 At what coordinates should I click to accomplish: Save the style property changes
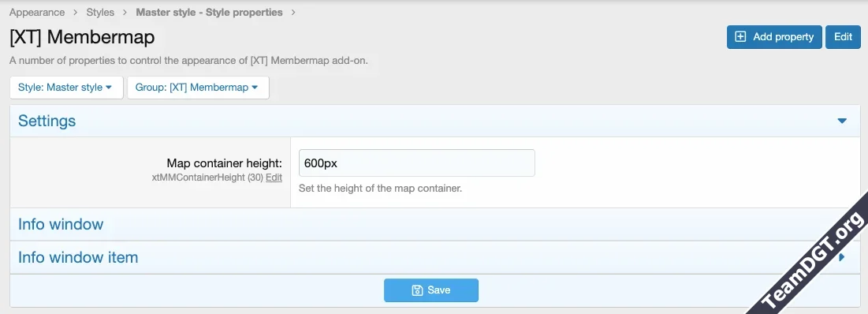(x=431, y=290)
